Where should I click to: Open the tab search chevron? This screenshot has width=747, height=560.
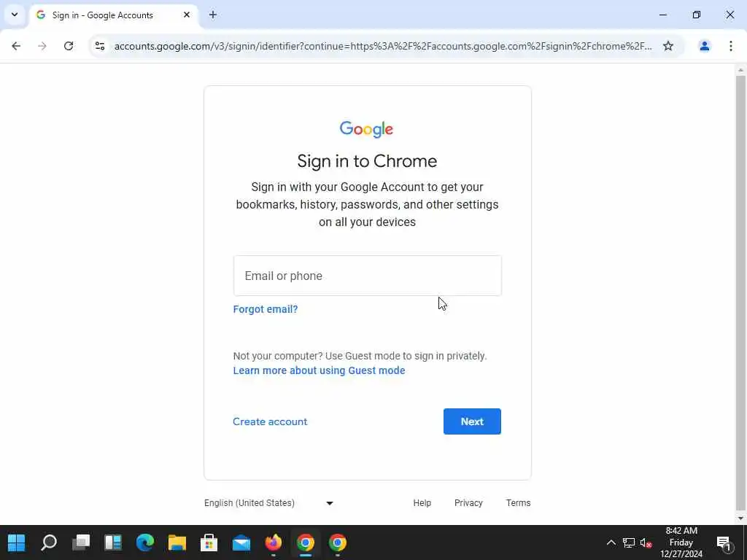[15, 15]
